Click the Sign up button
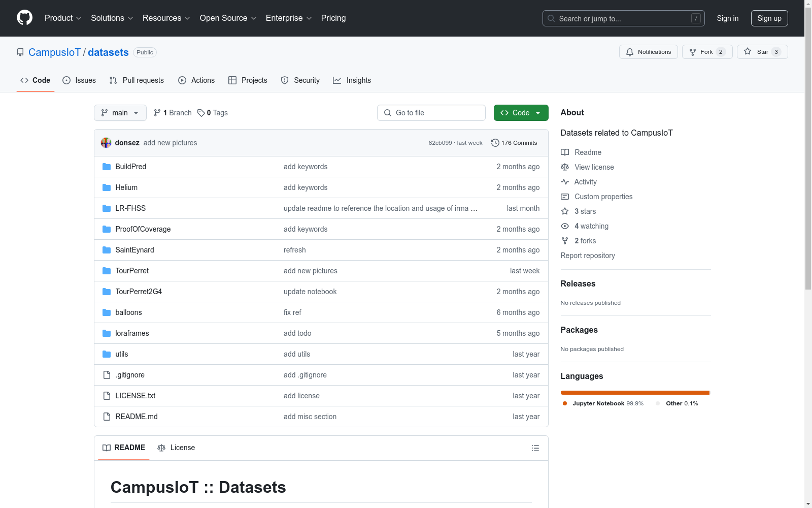The width and height of the screenshot is (812, 508). tap(769, 18)
